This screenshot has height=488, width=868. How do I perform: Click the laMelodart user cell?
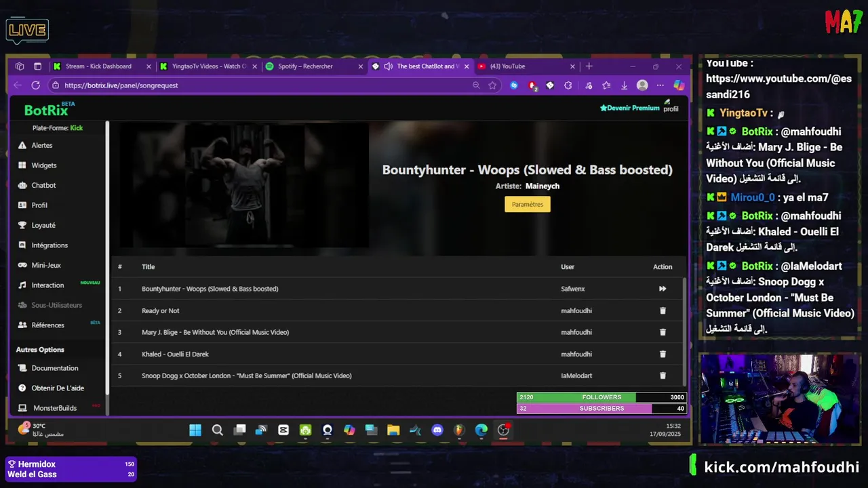tap(576, 375)
